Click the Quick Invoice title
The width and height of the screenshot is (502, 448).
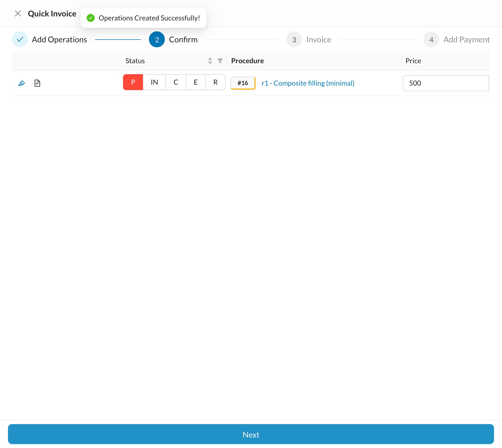pos(52,13)
